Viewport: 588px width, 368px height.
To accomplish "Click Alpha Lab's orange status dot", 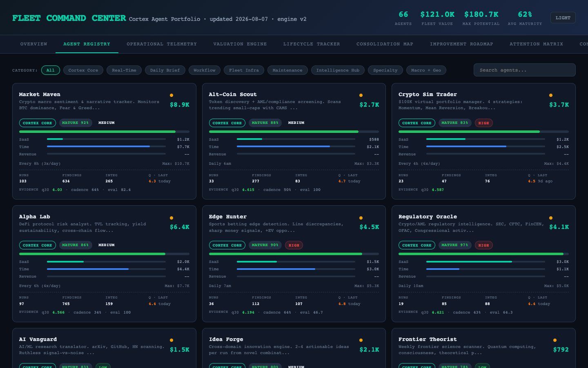I will click(171, 218).
